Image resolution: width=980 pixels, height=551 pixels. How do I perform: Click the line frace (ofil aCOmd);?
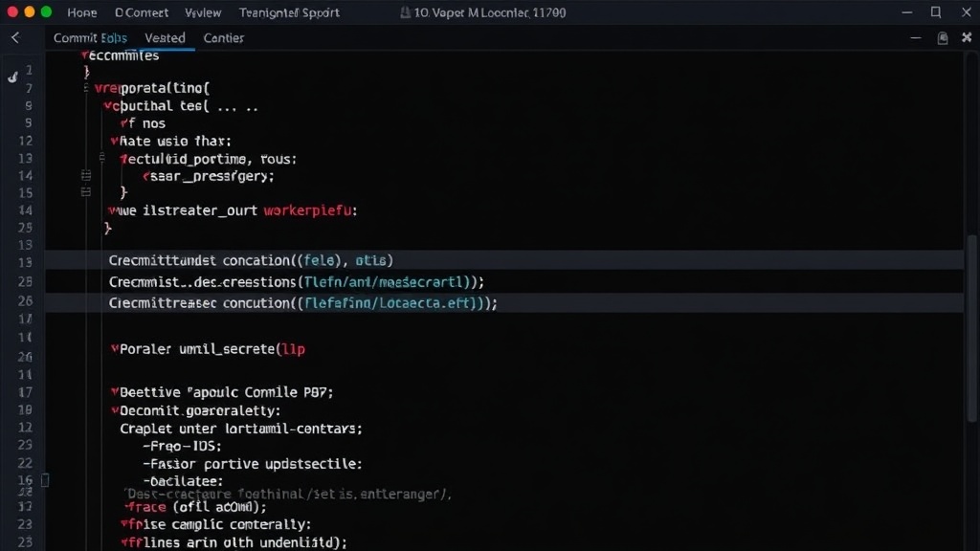[195, 507]
